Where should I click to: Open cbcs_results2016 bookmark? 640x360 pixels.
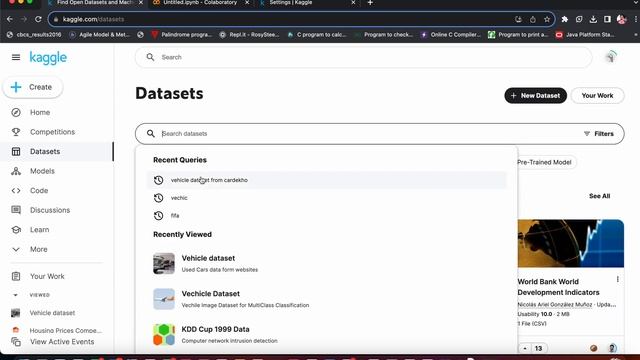click(x=34, y=35)
